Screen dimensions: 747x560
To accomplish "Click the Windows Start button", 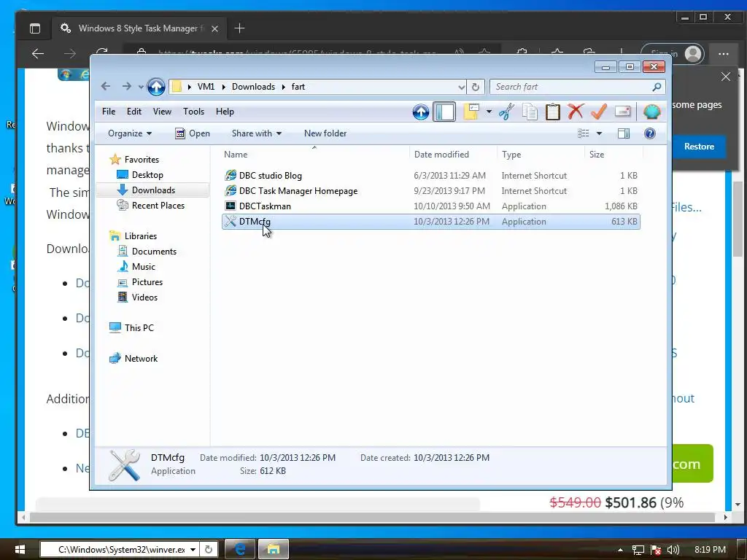I will point(20,550).
